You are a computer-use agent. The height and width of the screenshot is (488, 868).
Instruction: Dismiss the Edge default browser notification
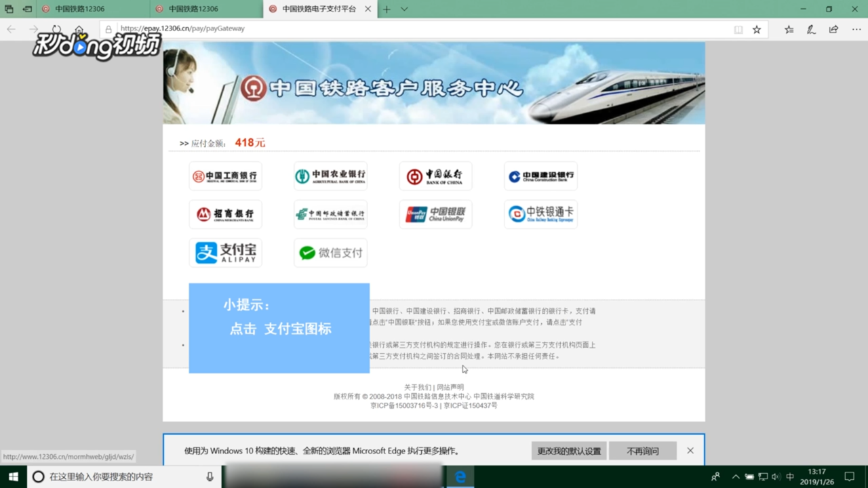[690, 451]
